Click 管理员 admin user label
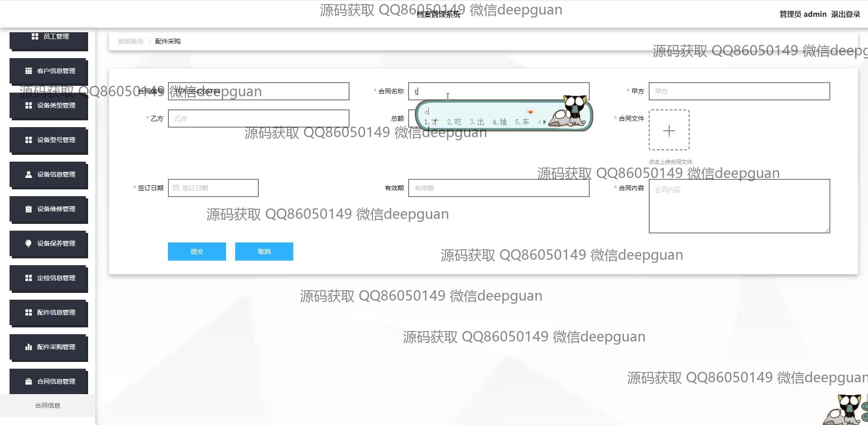The image size is (868, 425). click(803, 14)
